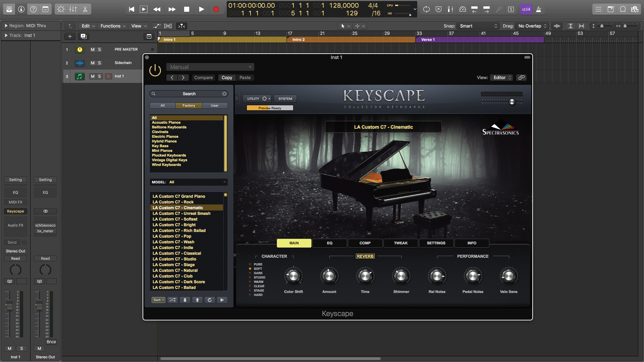Screen dimensions: 644x362
Task: Open the mixer icon in top toolbar
Action: click(x=73, y=9)
